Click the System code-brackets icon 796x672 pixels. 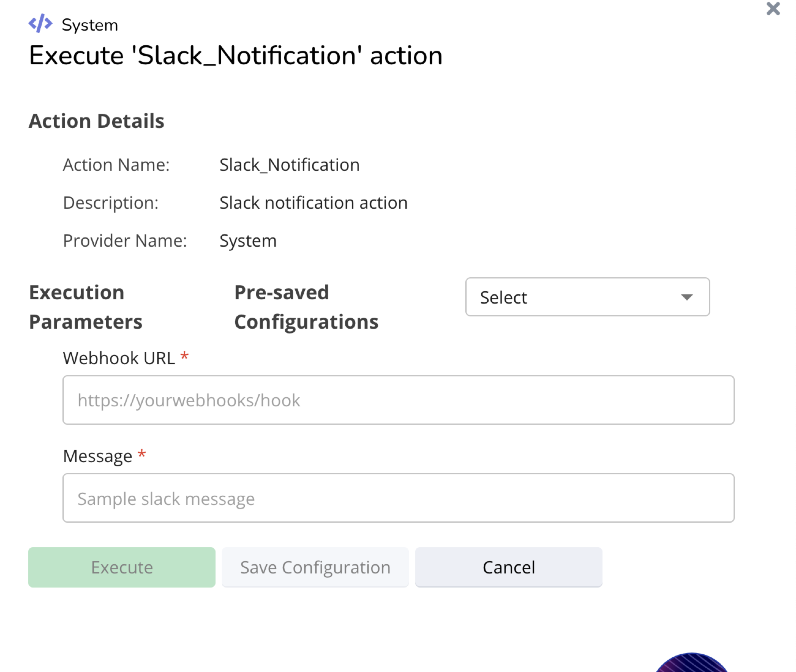[x=40, y=24]
